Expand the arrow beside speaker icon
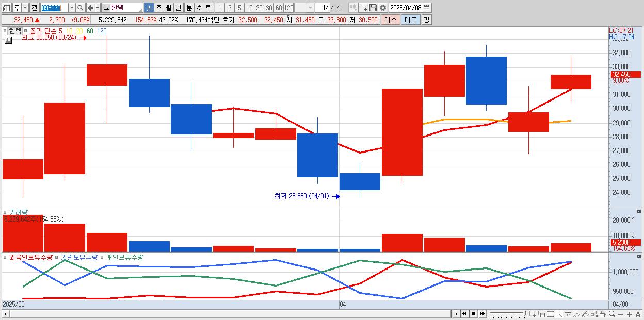The image size is (644, 320). click(x=98, y=8)
